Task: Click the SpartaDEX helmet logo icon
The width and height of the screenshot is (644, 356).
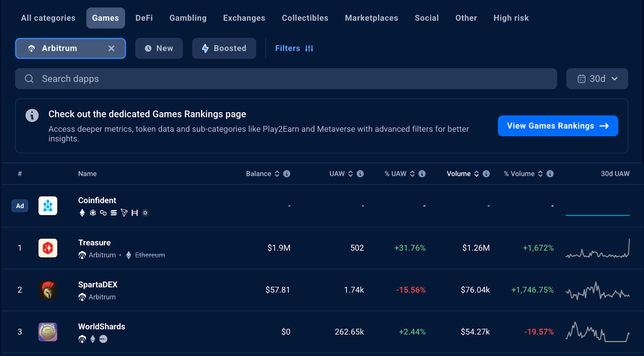Action: 47,290
